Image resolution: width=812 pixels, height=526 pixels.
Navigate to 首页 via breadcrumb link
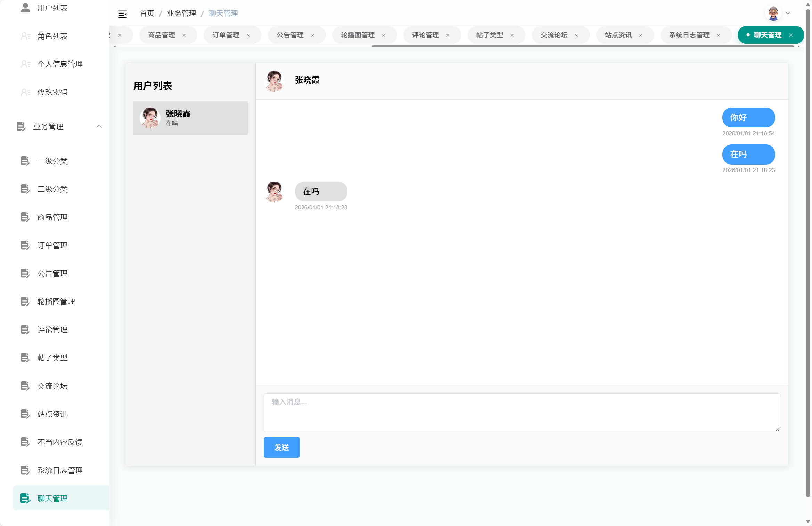pyautogui.click(x=146, y=13)
